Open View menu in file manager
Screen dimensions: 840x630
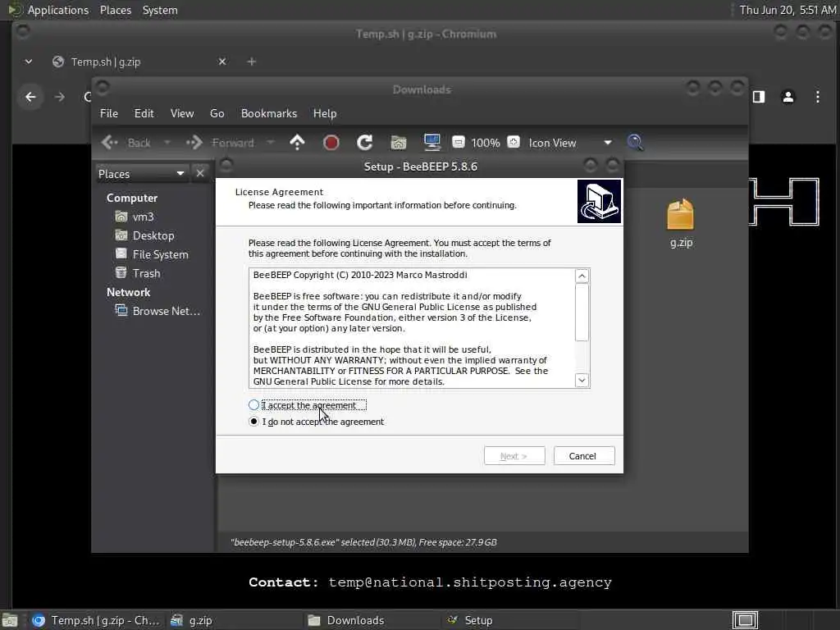[x=182, y=113]
